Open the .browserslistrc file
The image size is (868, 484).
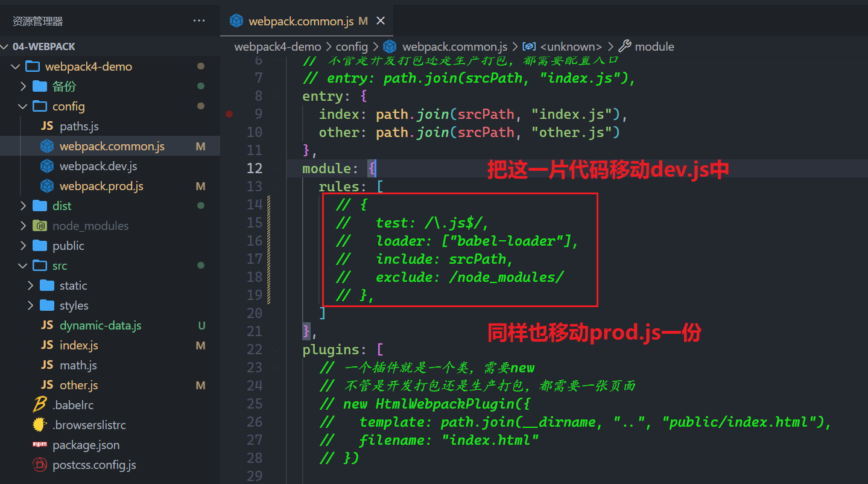coord(89,425)
